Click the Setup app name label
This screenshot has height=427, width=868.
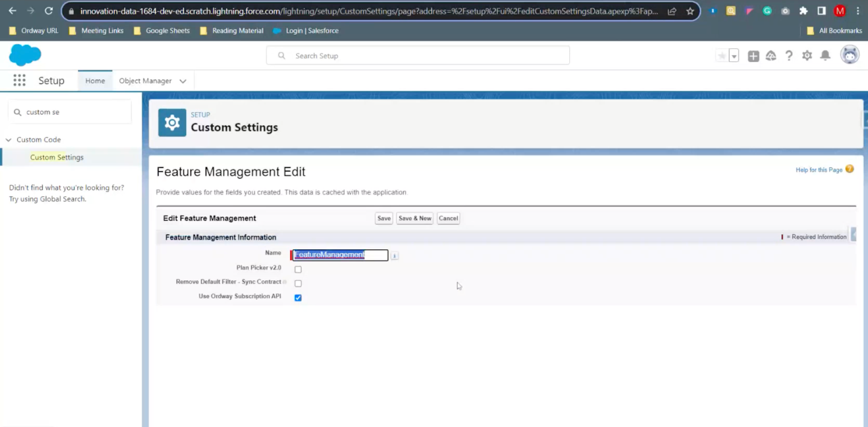pos(51,81)
